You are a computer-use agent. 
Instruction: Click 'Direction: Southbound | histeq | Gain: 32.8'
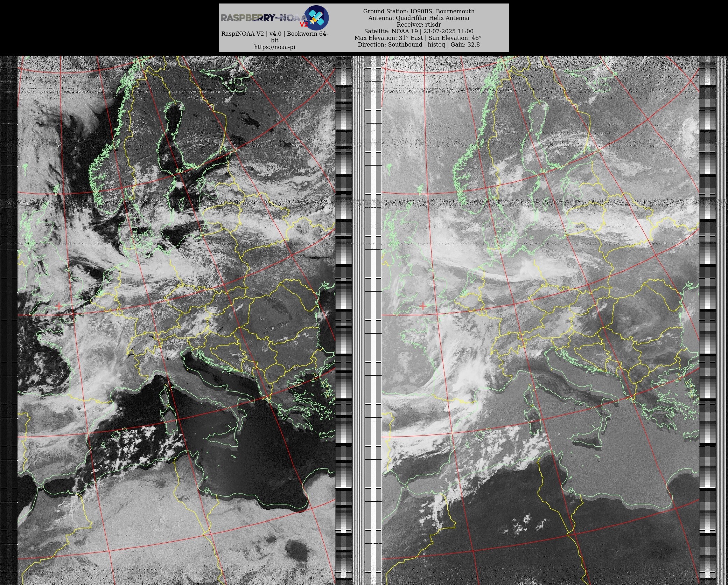click(419, 44)
